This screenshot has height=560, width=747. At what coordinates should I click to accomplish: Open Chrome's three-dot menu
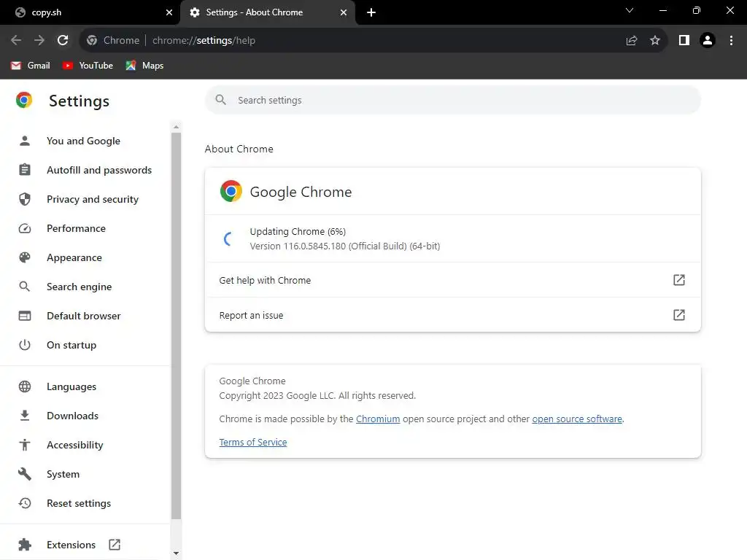pyautogui.click(x=731, y=41)
